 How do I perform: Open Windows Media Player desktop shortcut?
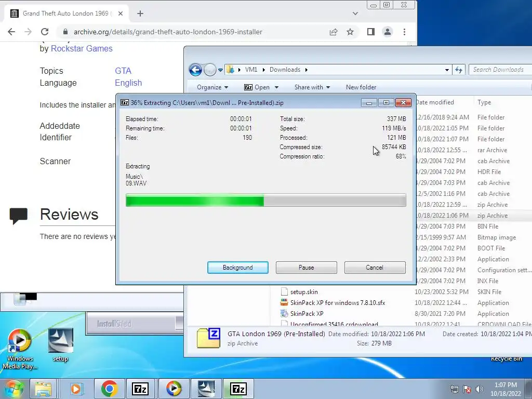pyautogui.click(x=20, y=350)
